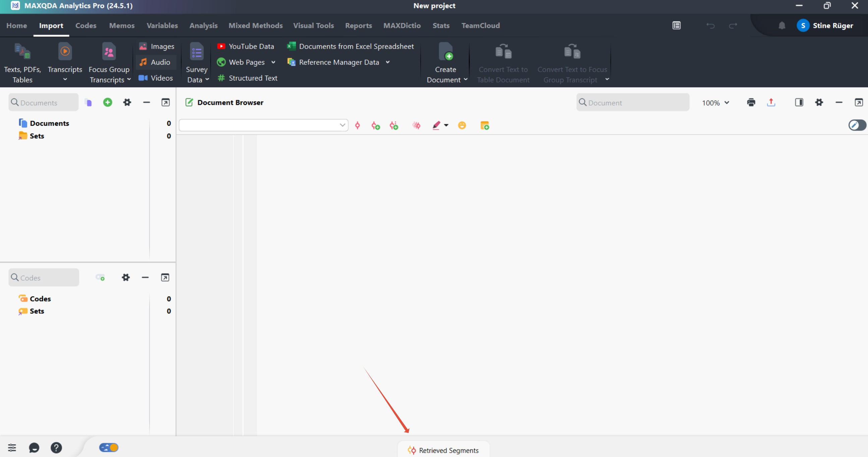Open the 100% zoom dropdown
Image resolution: width=868 pixels, height=457 pixels.
716,103
